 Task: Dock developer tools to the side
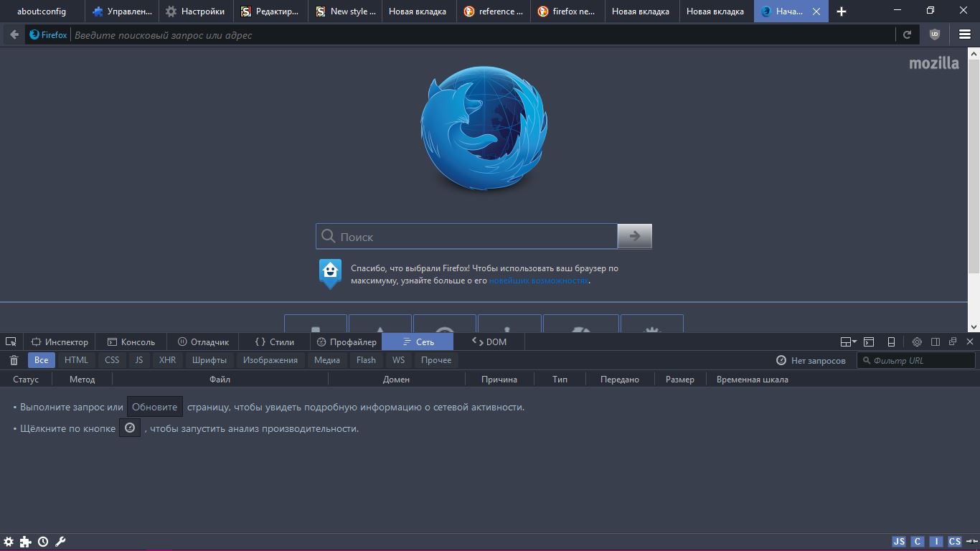[935, 342]
